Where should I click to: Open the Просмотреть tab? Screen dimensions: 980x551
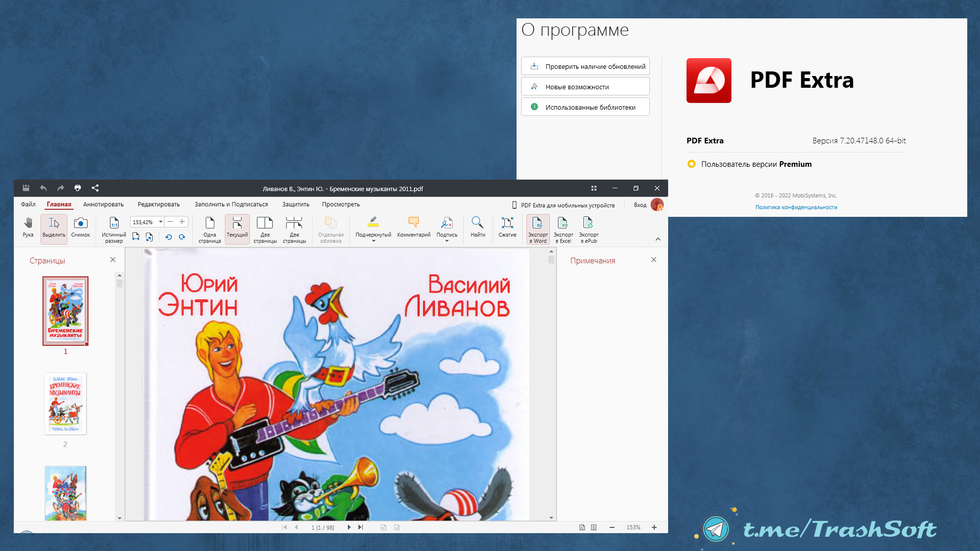pos(341,204)
